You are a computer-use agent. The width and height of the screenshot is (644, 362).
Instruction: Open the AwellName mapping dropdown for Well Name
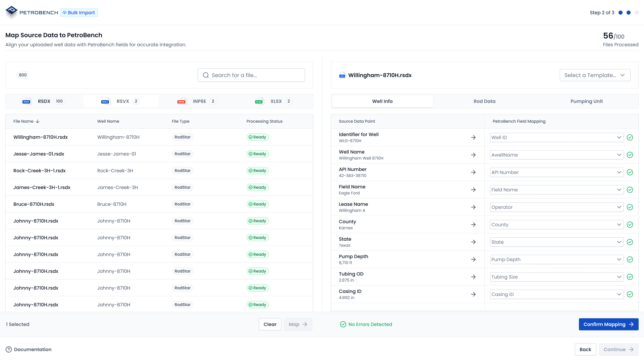coord(556,155)
